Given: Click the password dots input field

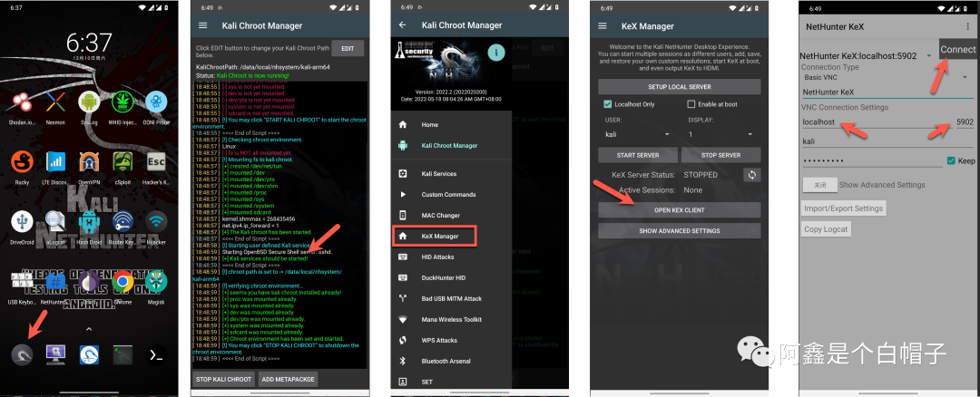Looking at the screenshot, I should 872,161.
